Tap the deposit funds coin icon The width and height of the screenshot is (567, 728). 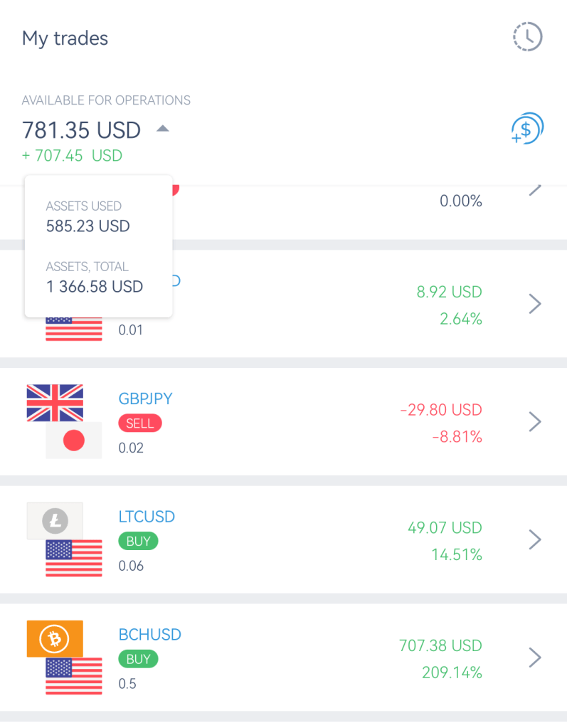tap(527, 129)
